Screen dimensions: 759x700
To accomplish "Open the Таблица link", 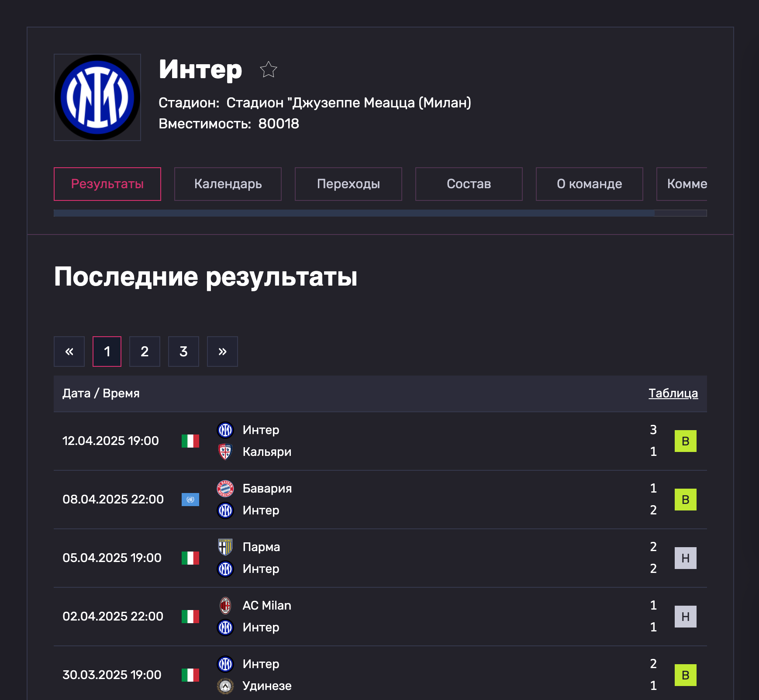I will (673, 393).
